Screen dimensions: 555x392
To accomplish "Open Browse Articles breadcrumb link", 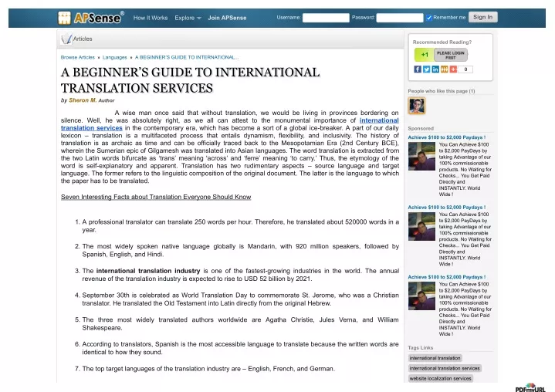I will pos(77,57).
